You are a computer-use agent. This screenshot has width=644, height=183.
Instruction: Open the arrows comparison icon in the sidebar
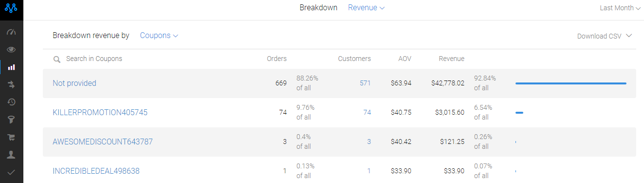(x=11, y=85)
